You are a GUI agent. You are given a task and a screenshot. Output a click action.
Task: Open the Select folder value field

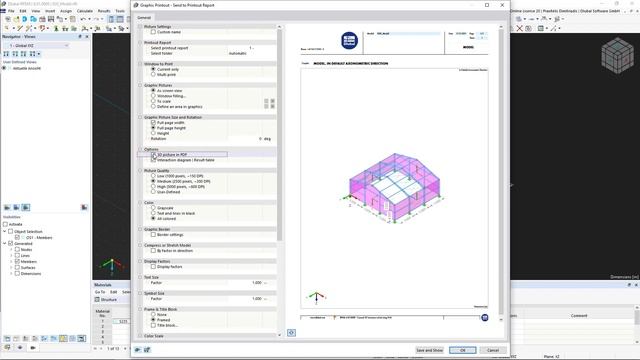click(251, 53)
